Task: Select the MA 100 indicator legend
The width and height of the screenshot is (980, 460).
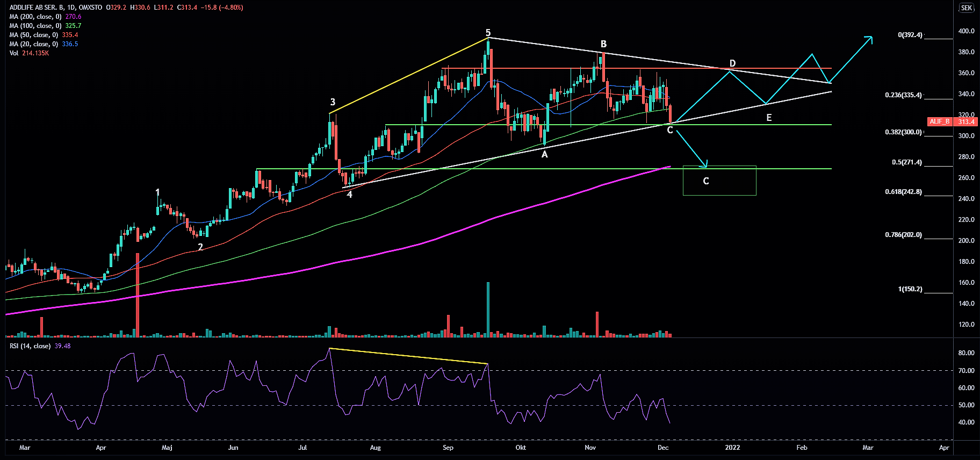Action: pyautogui.click(x=35, y=26)
